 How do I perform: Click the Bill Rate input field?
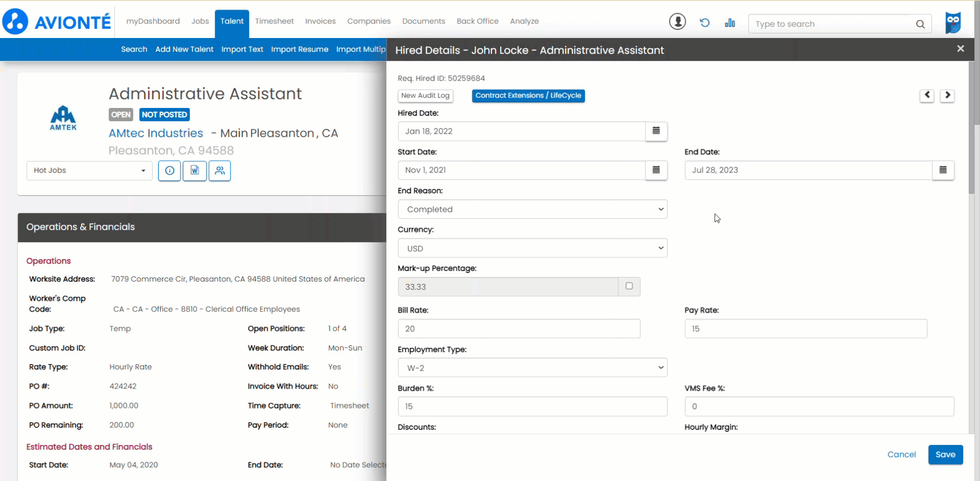coord(519,329)
